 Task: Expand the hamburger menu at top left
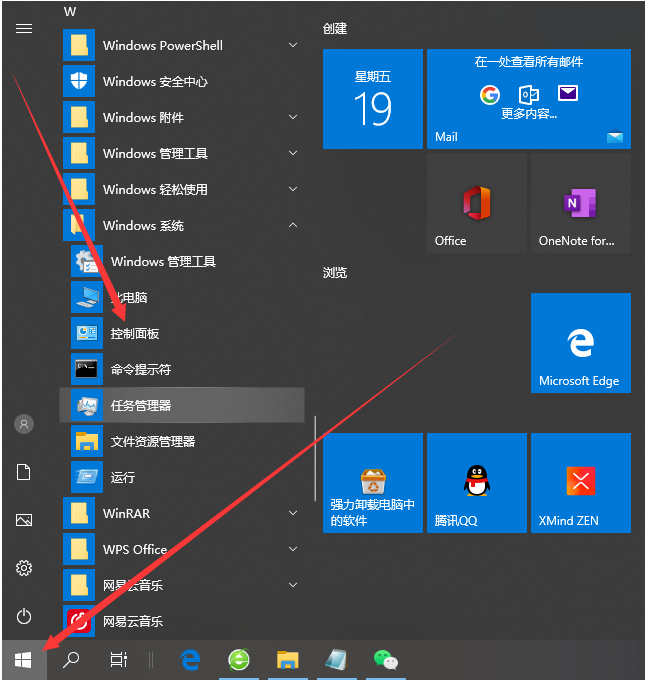click(24, 29)
